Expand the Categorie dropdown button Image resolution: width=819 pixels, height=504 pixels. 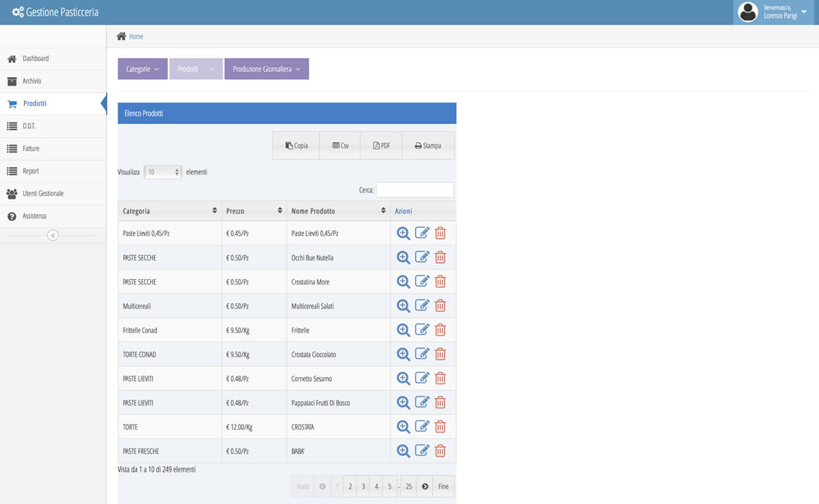(142, 69)
